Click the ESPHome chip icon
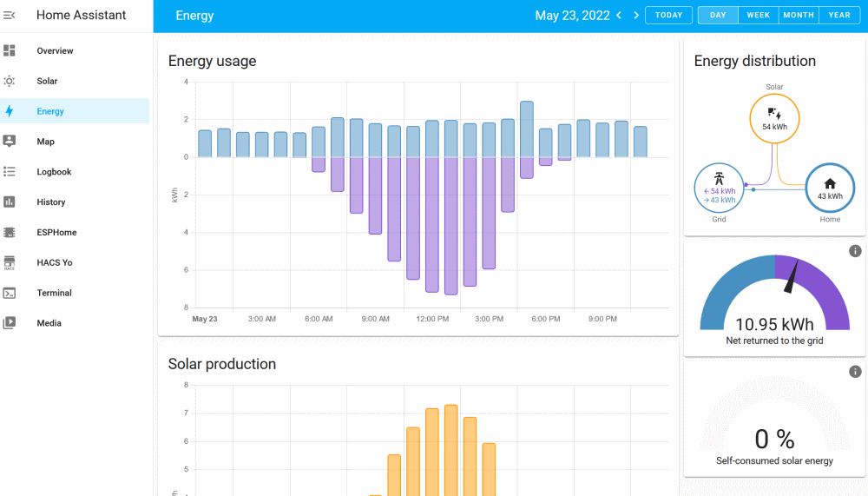Screen dimensions: 868x496 9,232
